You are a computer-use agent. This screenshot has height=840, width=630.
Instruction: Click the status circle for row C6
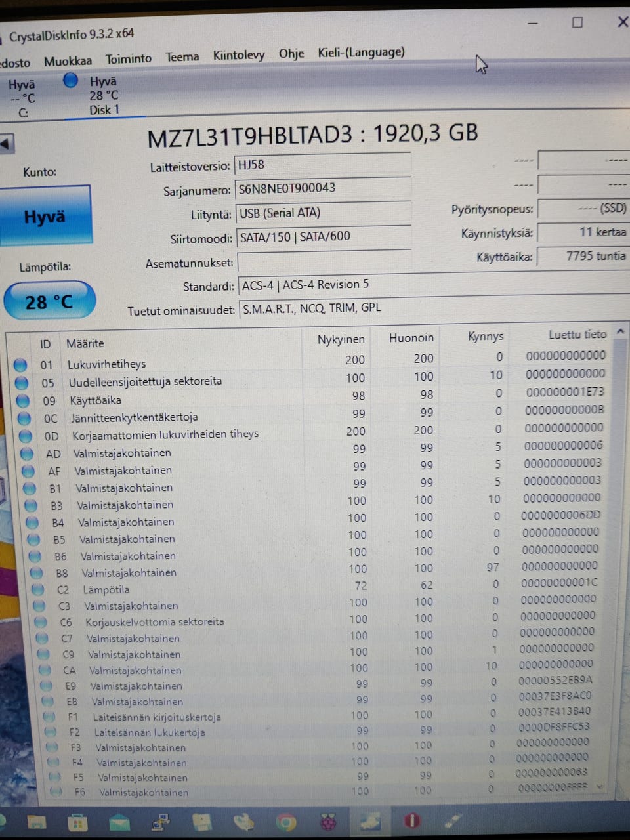[x=41, y=621]
